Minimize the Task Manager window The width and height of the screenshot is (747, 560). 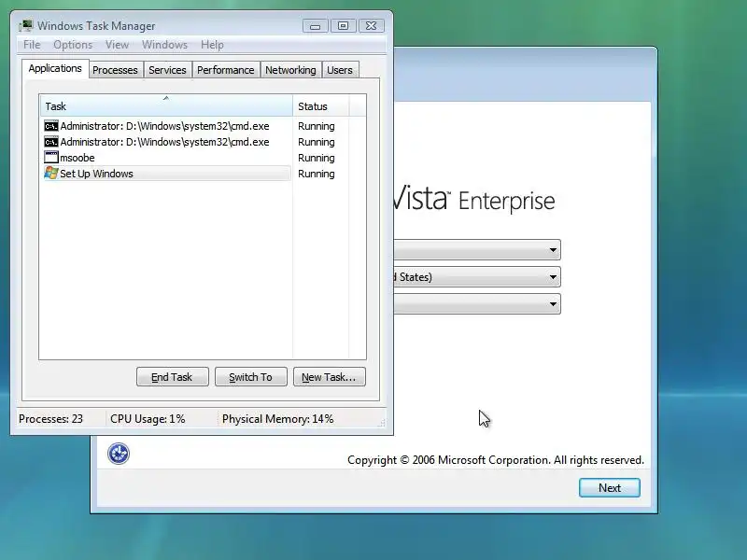pos(316,26)
